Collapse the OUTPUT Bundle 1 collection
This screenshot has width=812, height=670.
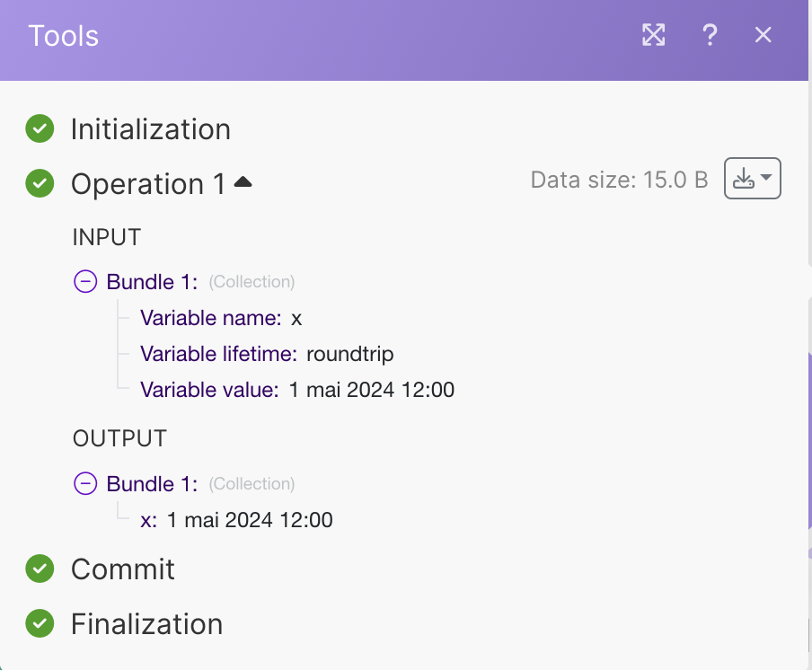85,484
